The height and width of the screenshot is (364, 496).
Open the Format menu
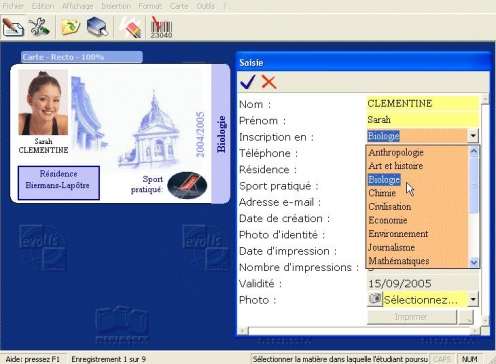(150, 6)
